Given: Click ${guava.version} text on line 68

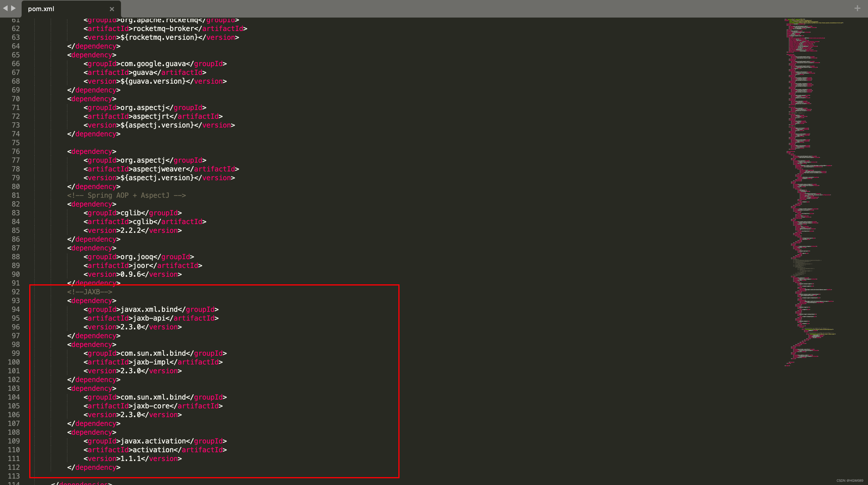Looking at the screenshot, I should pos(153,81).
